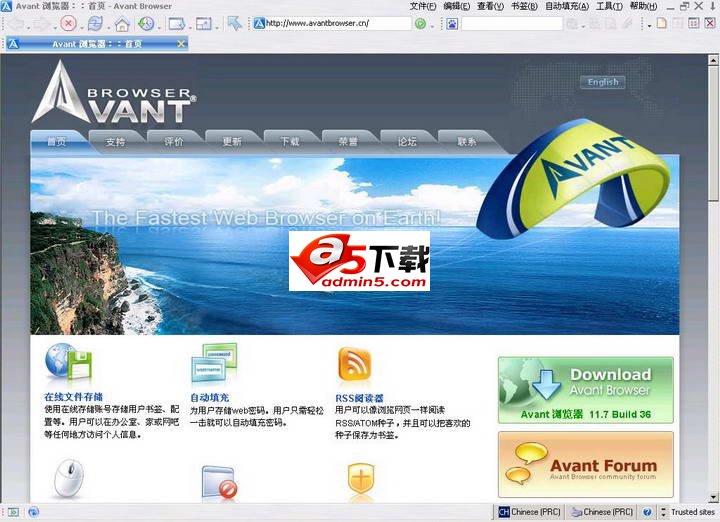Image resolution: width=720 pixels, height=522 pixels.
Task: Select the 荣誉 navigation tab
Action: click(x=349, y=142)
